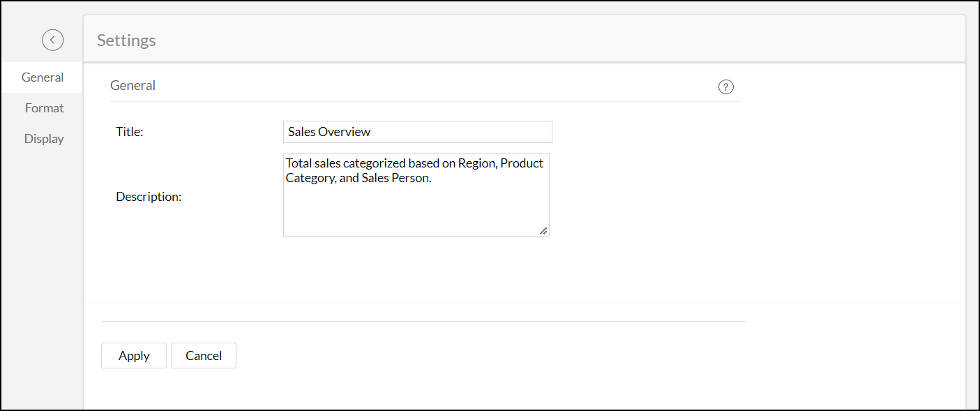Click the resize handle of the Description box
The width and height of the screenshot is (980, 411).
pyautogui.click(x=543, y=231)
